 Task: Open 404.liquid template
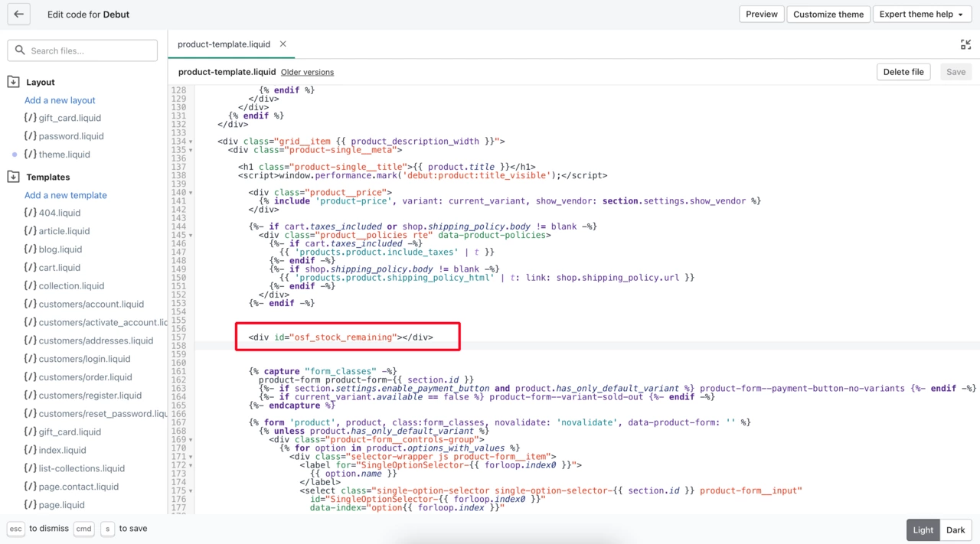60,213
